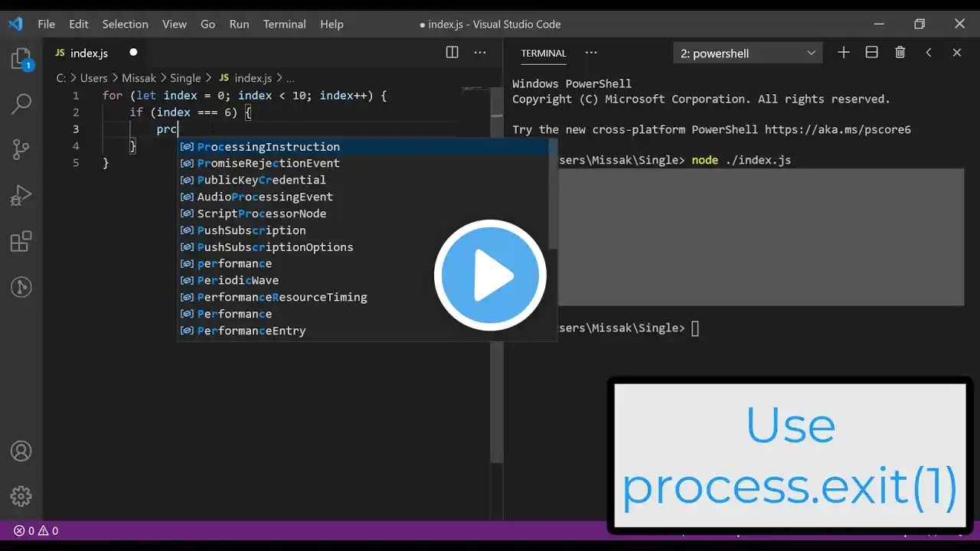Click Single in the breadcrumb path
980x551 pixels.
185,78
